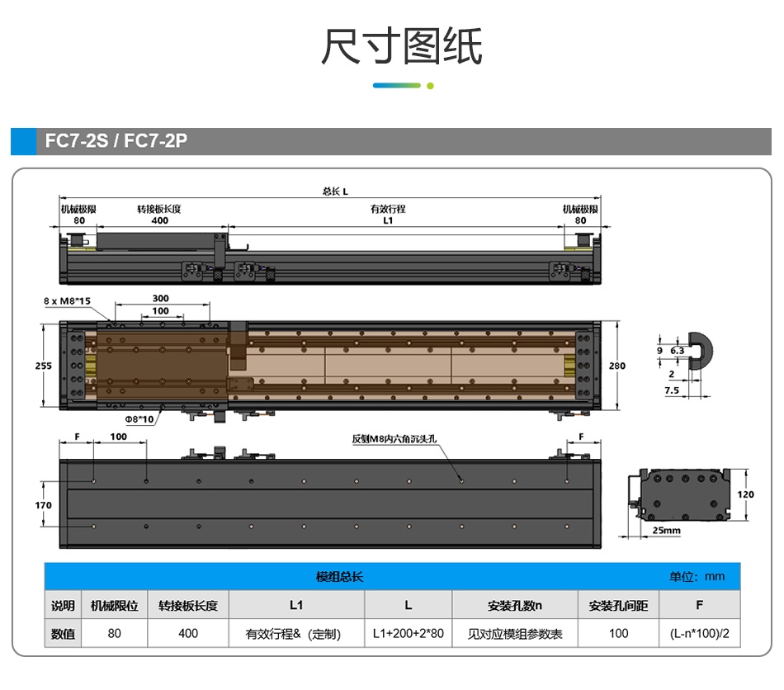The height and width of the screenshot is (690, 784).
Task: Click the 模组总长 table header
Action: [x=339, y=576]
